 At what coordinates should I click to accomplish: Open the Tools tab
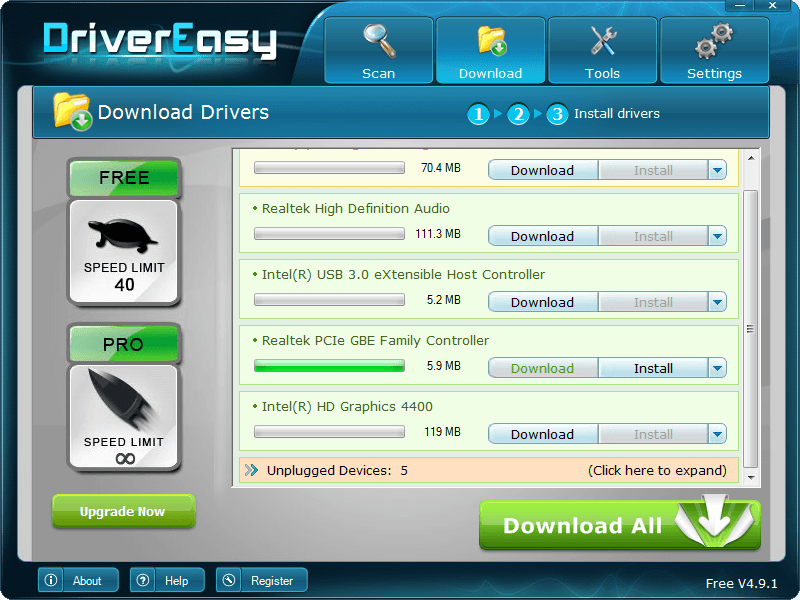pos(602,50)
